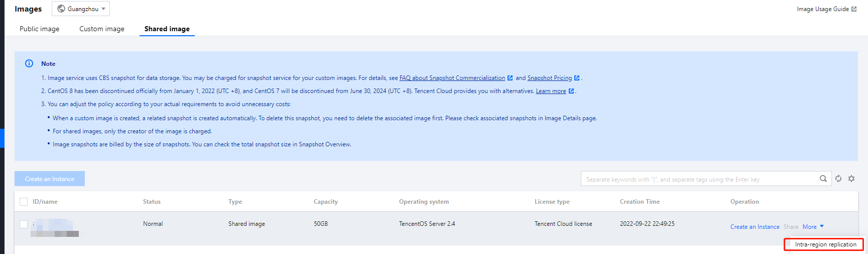Toggle the select-all header checkbox

[x=24, y=202]
